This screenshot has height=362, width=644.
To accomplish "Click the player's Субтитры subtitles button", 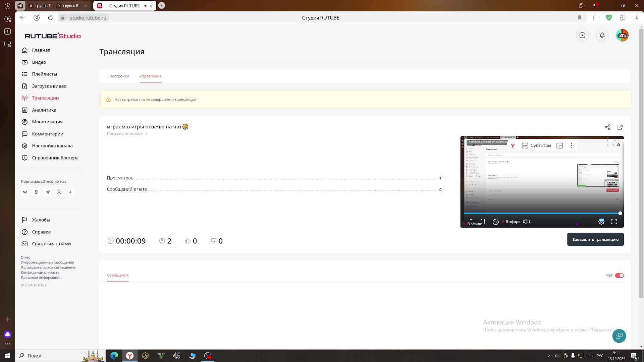I will pyautogui.click(x=536, y=145).
